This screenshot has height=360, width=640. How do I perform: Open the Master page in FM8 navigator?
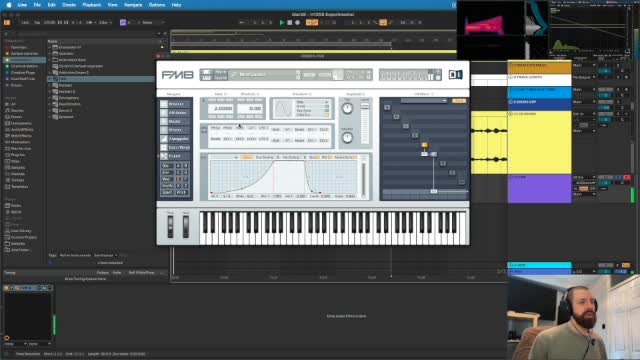pyautogui.click(x=176, y=121)
